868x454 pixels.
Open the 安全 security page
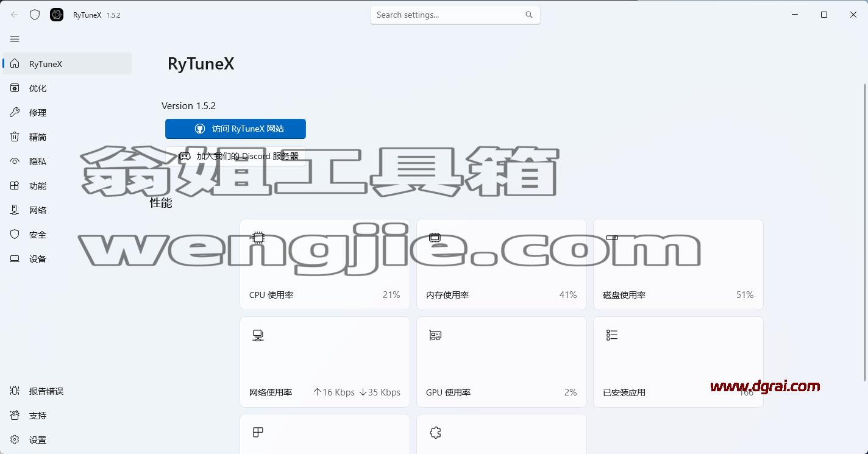pos(67,234)
